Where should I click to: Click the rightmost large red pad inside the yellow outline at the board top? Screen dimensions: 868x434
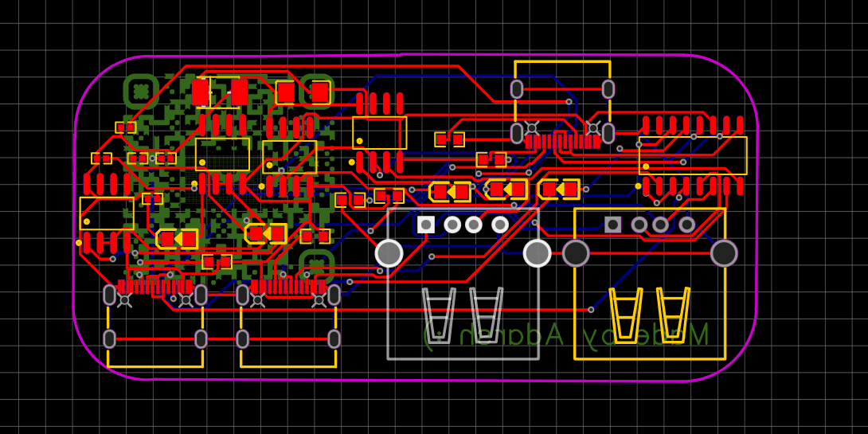(x=320, y=92)
